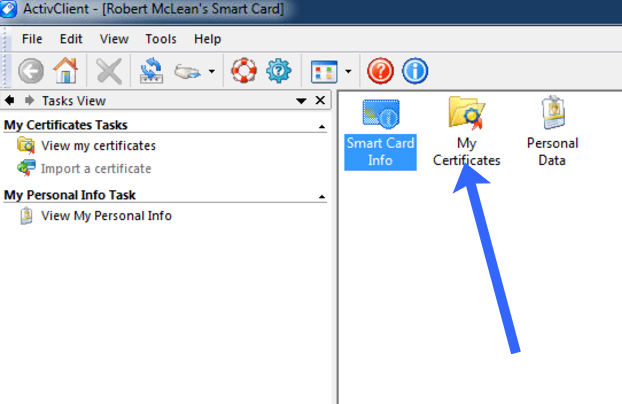Open the Views dropdown arrow
The width and height of the screenshot is (622, 404).
[348, 71]
